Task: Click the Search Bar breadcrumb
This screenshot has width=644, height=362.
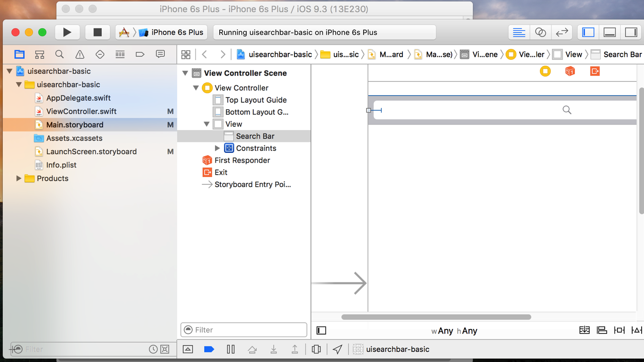Action: coord(617,54)
